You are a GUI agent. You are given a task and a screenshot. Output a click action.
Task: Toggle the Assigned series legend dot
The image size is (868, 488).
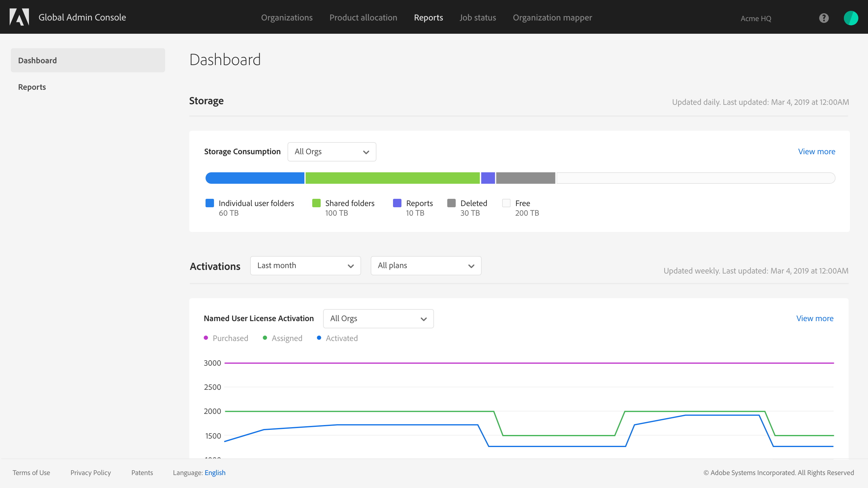pos(265,338)
